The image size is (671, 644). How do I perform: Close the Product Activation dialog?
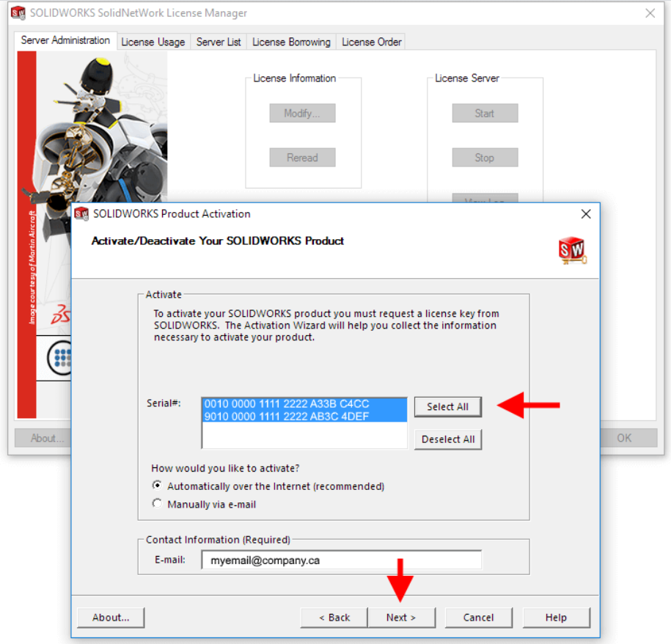tap(586, 213)
